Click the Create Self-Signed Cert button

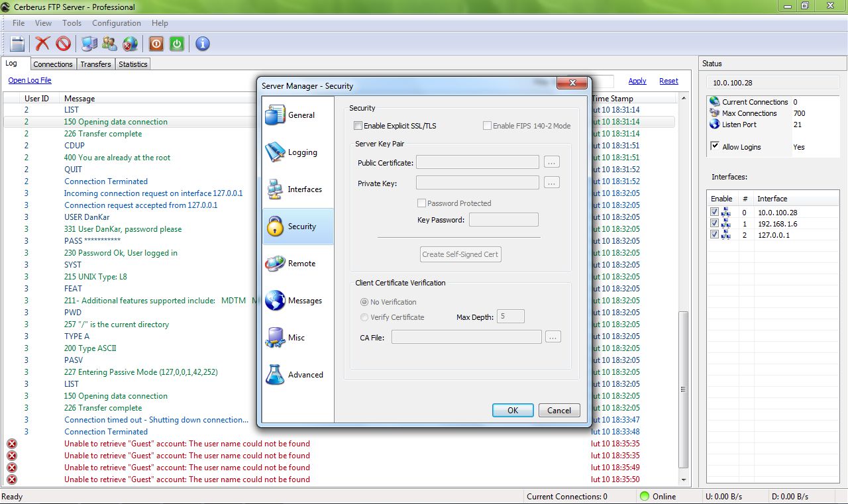point(460,254)
